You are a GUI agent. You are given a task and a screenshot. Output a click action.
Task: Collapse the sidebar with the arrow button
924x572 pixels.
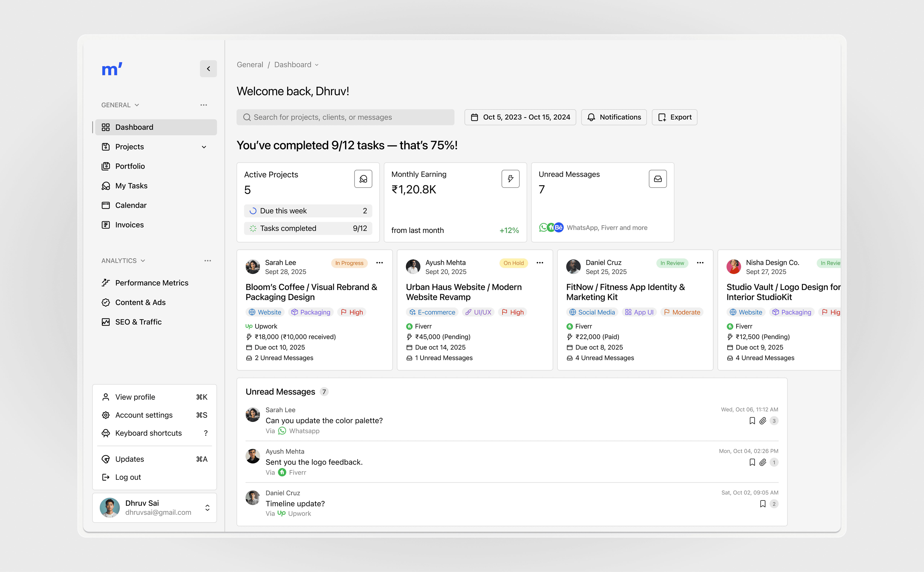tap(208, 68)
